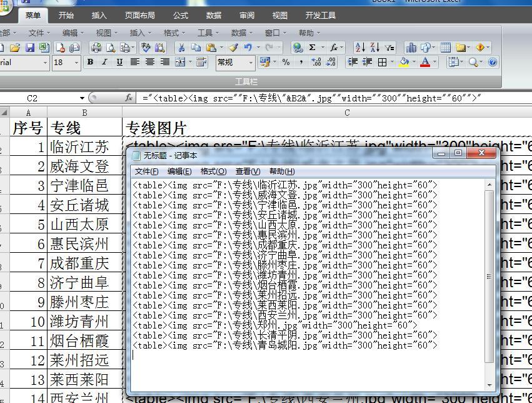532x403 pixels.
Task: Click Notepad vertical scrollbar thumb
Action: coord(489,277)
